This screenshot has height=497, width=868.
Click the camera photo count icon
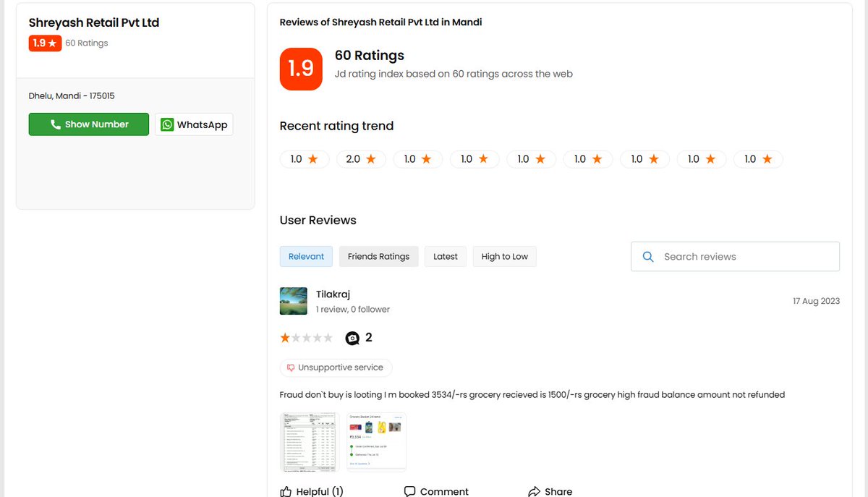(x=352, y=338)
